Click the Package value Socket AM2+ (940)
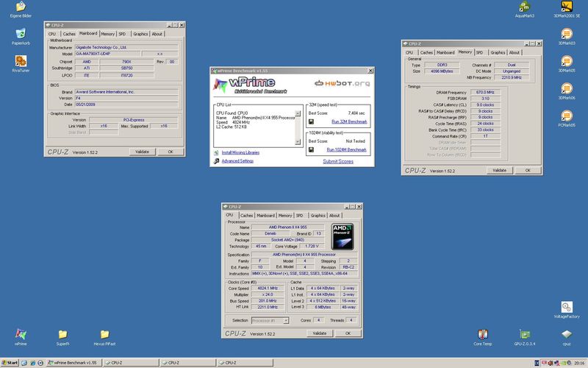This screenshot has width=588, height=368. [287, 240]
